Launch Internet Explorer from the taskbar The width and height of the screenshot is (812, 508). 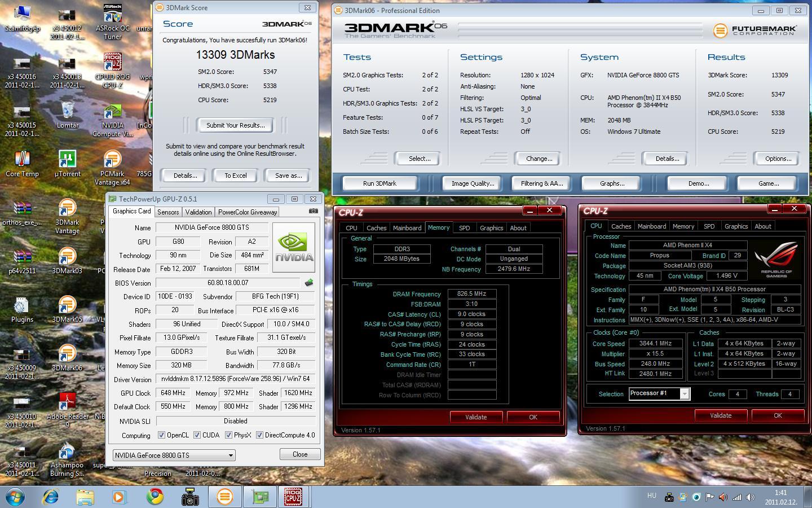pos(51,497)
